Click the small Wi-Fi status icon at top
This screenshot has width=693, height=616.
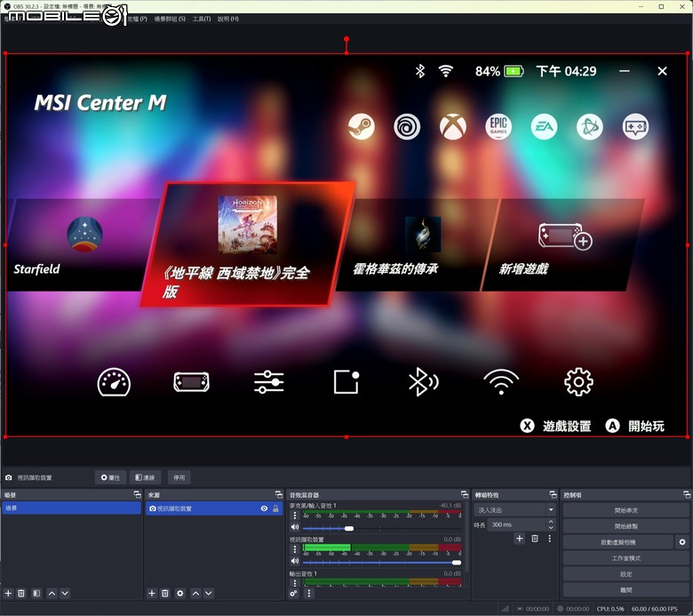pyautogui.click(x=445, y=71)
